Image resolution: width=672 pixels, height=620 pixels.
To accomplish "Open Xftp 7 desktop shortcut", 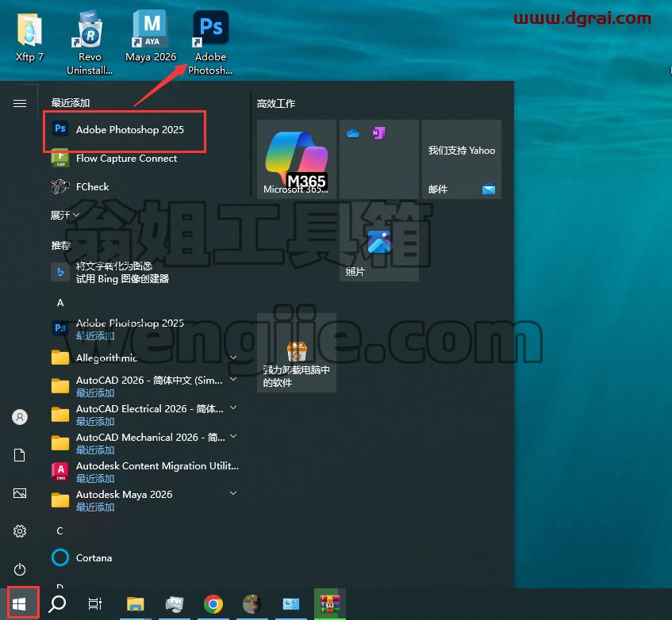I will (29, 39).
